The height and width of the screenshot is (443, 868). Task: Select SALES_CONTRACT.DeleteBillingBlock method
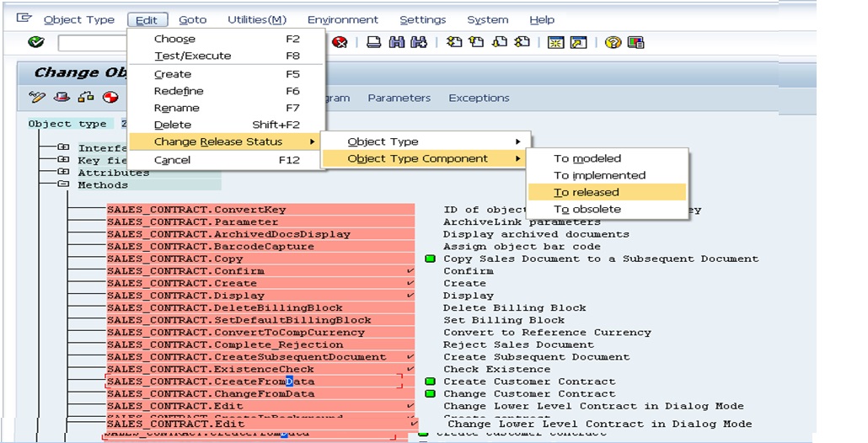260,307
